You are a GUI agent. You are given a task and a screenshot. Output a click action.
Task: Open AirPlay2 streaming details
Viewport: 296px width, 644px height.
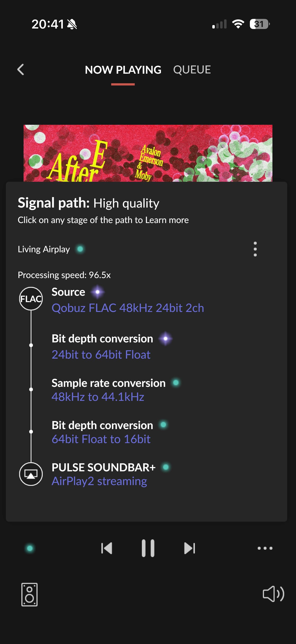[99, 481]
